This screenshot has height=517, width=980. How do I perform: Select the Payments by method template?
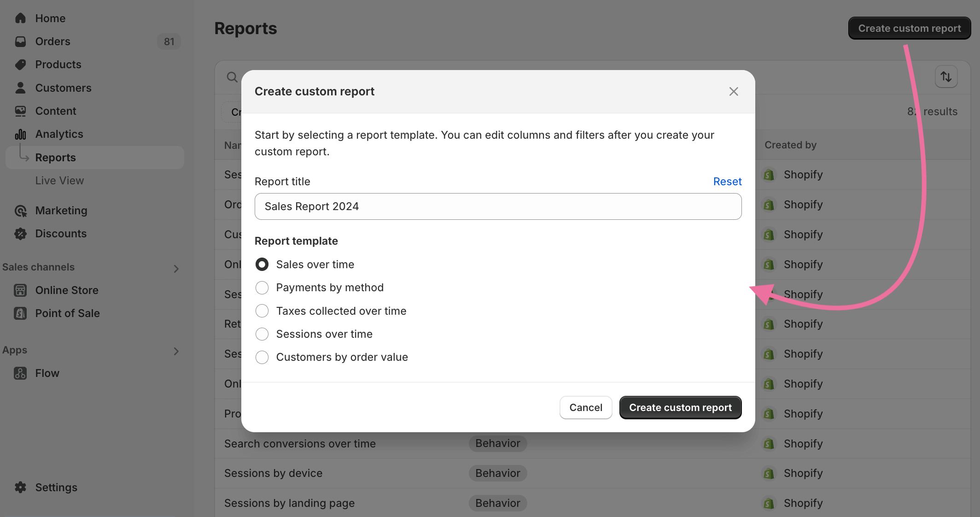[x=262, y=288]
